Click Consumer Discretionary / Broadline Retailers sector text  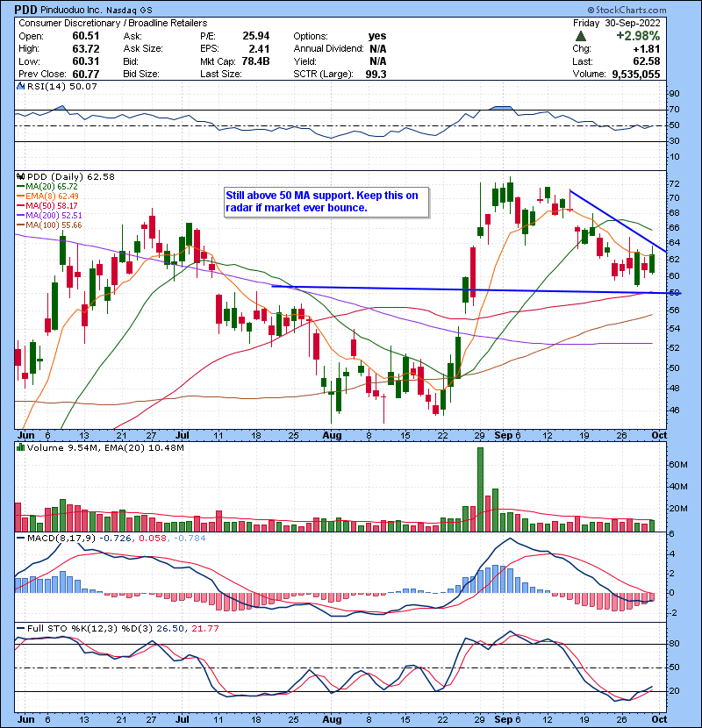click(113, 23)
